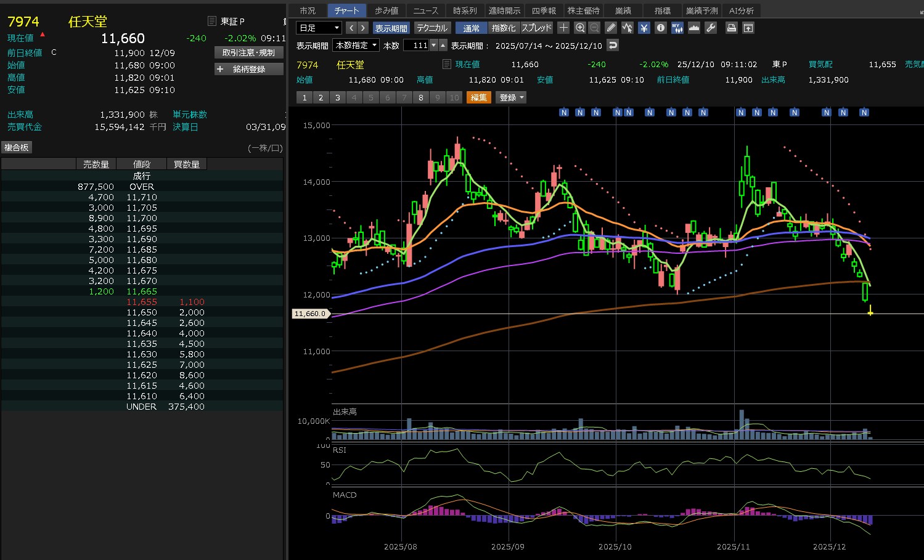Open the 登録 dropdown menu
Screen dimensions: 924x560
pyautogui.click(x=511, y=97)
